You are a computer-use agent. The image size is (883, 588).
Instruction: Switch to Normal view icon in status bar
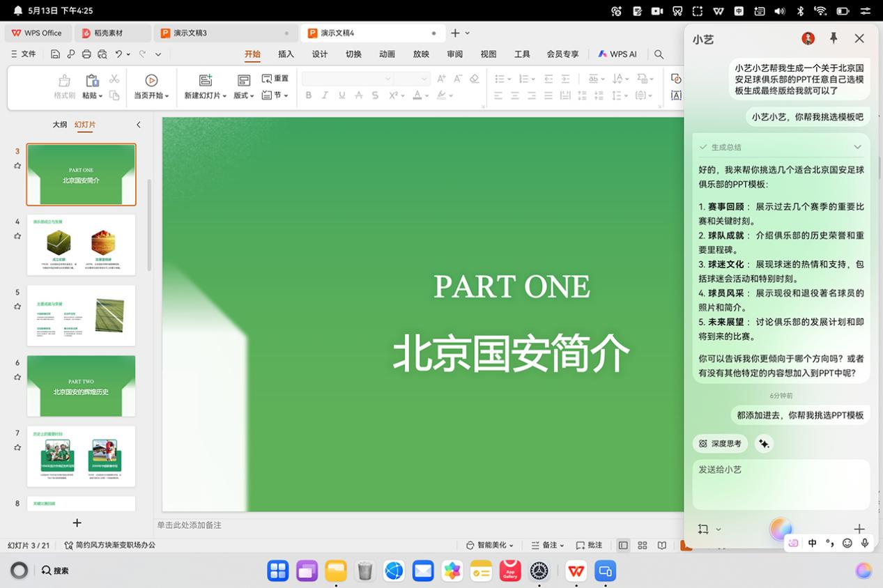(x=623, y=545)
